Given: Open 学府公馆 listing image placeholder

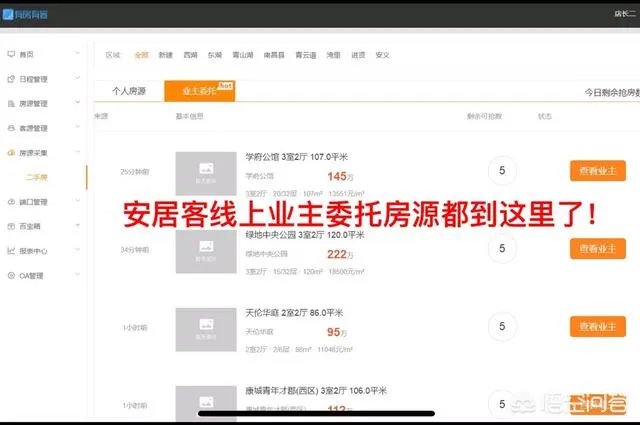Looking at the screenshot, I should [x=206, y=174].
